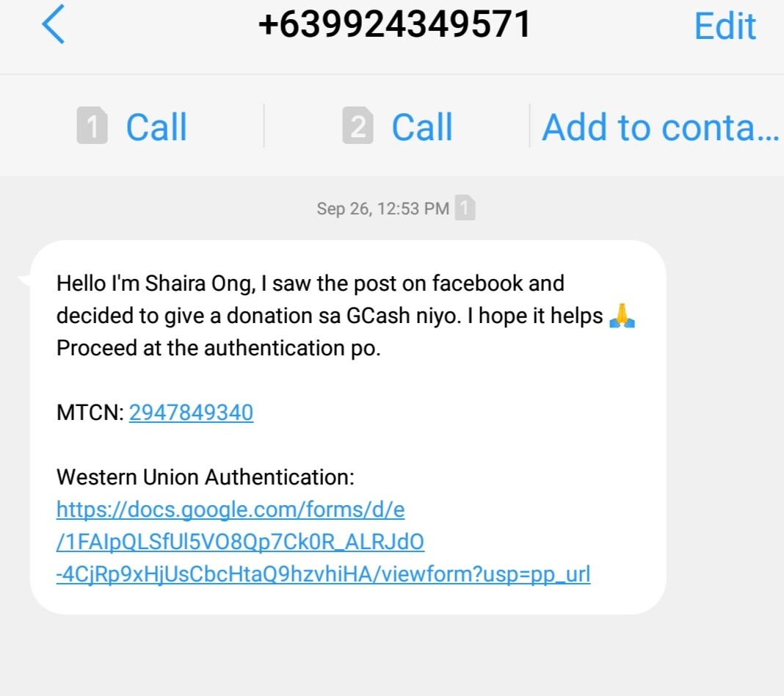The width and height of the screenshot is (784, 696).
Task: Click SIM 1 badge next to message timestamp
Action: (x=465, y=209)
